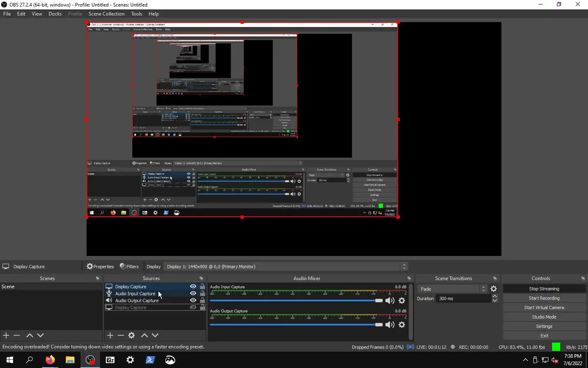Pop out the Sources dock
This screenshot has width=588, height=368.
pos(201,278)
